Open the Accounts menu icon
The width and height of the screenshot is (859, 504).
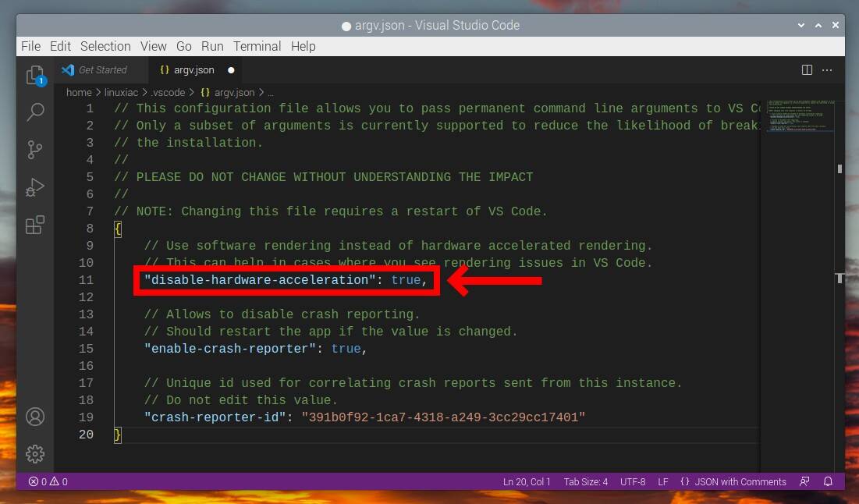(34, 417)
